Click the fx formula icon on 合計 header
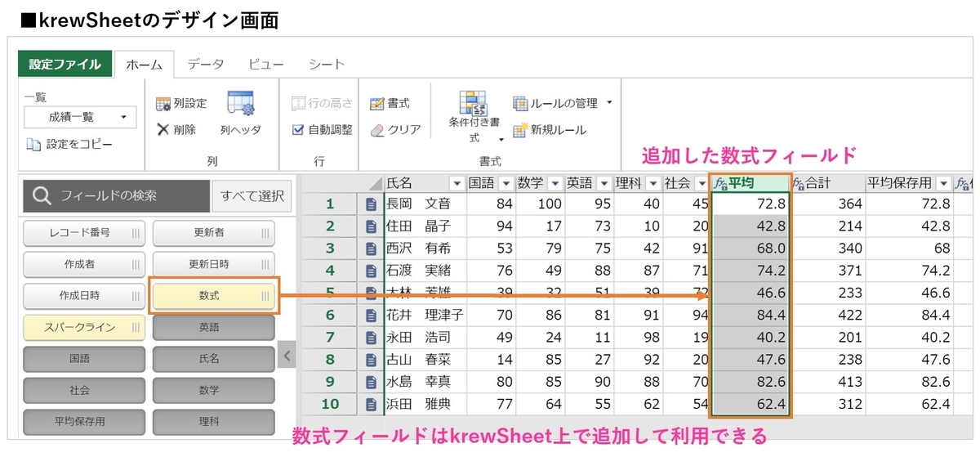980x457 pixels. (799, 183)
